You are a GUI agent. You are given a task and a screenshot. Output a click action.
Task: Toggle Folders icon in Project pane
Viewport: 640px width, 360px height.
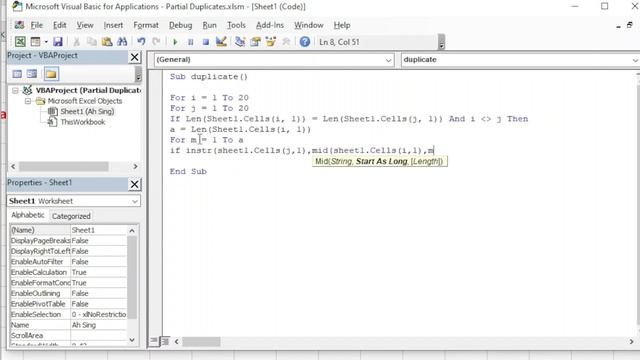[51, 74]
